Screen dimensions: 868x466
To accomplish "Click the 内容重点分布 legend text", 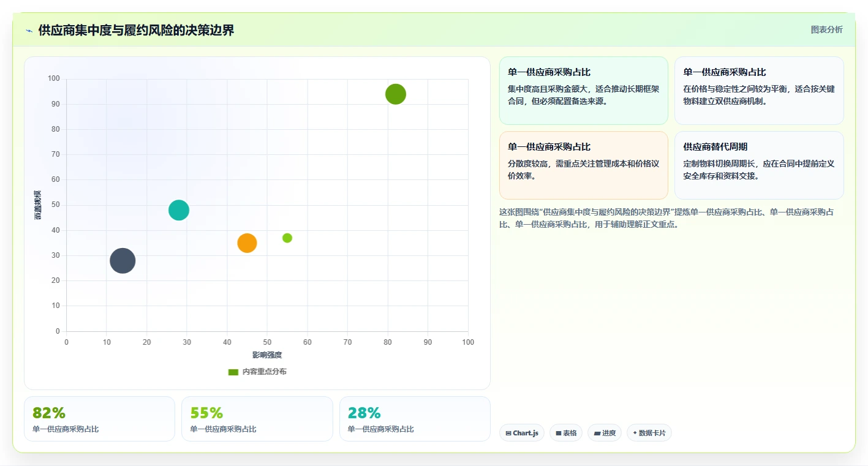I will tap(265, 372).
